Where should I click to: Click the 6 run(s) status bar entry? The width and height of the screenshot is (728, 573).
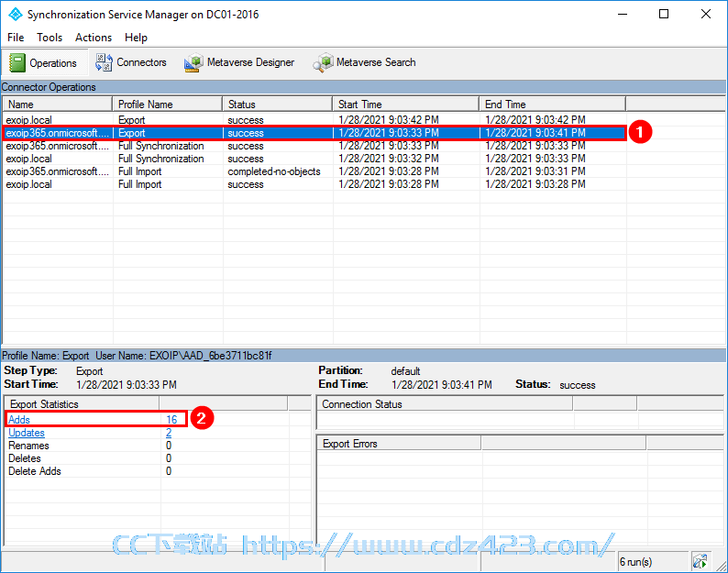635,562
